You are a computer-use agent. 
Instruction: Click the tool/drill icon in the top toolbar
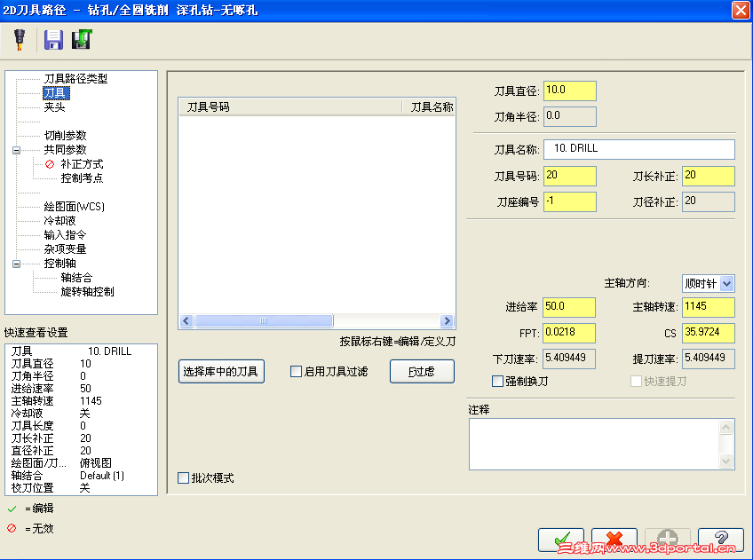pyautogui.click(x=20, y=39)
